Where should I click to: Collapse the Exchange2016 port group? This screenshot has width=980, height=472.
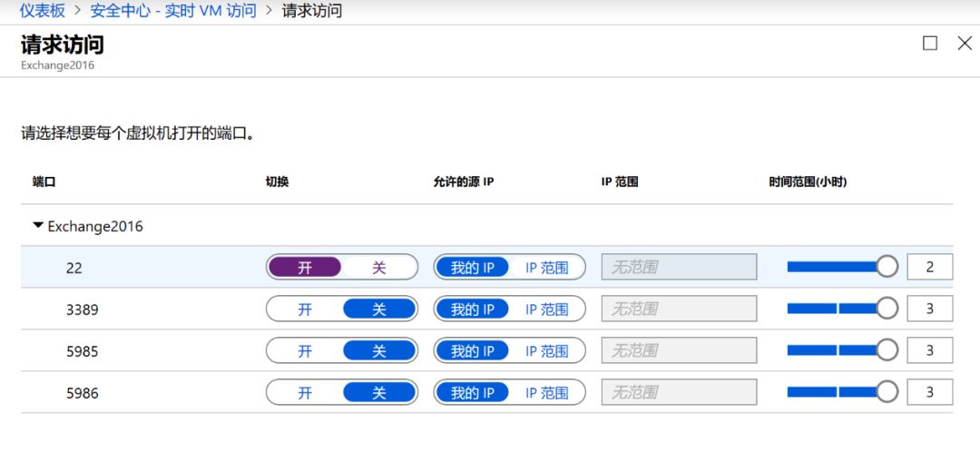coord(38,225)
